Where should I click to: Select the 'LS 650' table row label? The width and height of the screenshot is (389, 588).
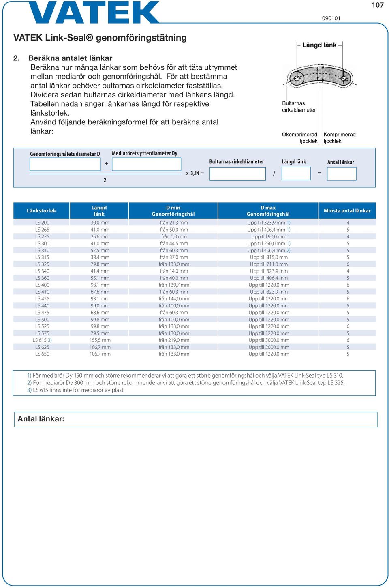point(42,354)
